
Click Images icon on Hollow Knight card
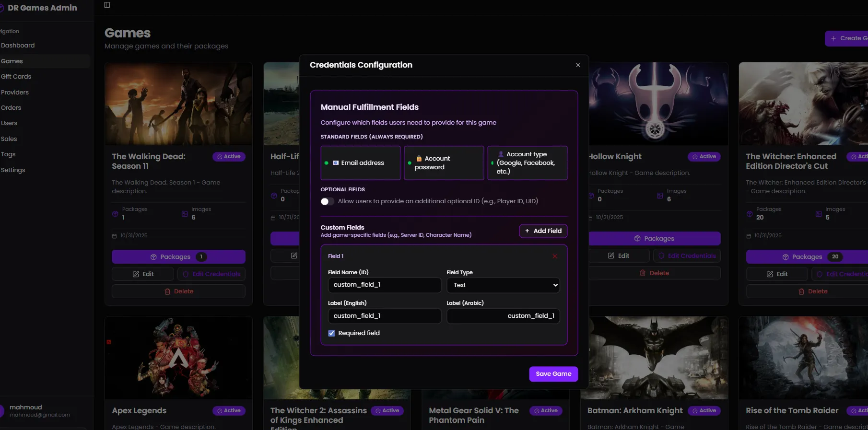point(660,196)
